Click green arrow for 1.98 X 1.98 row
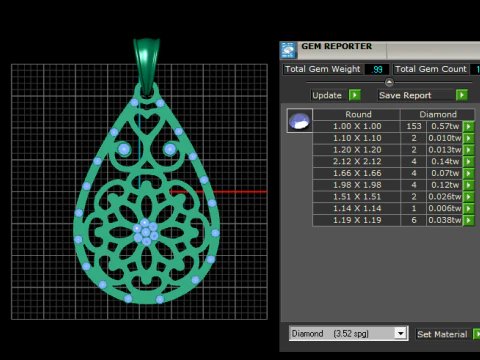480x360 pixels. pyautogui.click(x=468, y=185)
